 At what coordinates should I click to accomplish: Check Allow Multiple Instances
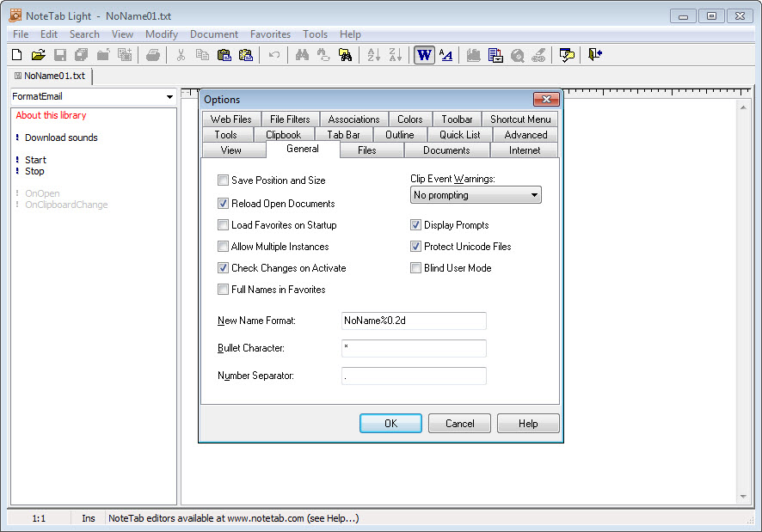[x=223, y=247]
